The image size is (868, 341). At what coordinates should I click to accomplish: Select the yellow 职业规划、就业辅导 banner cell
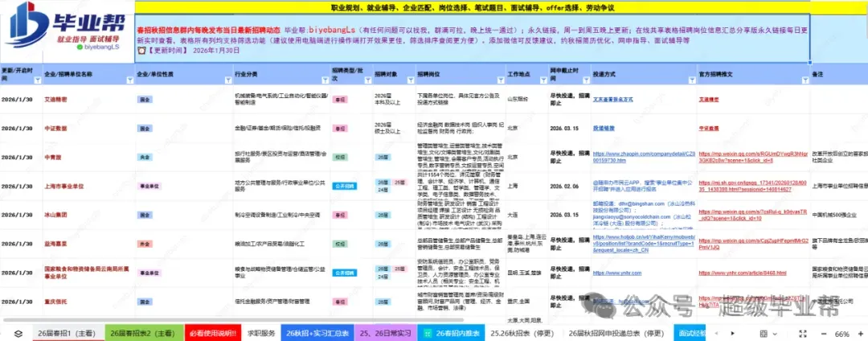473,8
